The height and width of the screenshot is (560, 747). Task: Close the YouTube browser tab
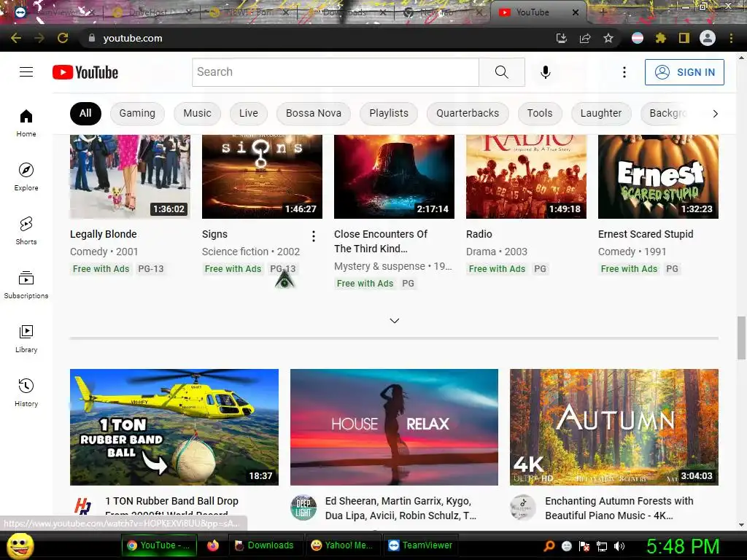576,12
